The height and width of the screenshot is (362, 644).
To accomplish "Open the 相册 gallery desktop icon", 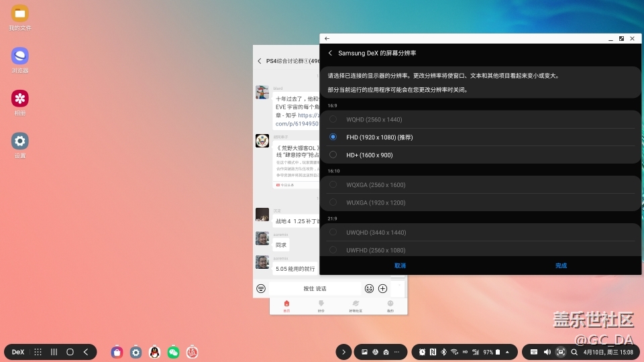I will 20,99.
